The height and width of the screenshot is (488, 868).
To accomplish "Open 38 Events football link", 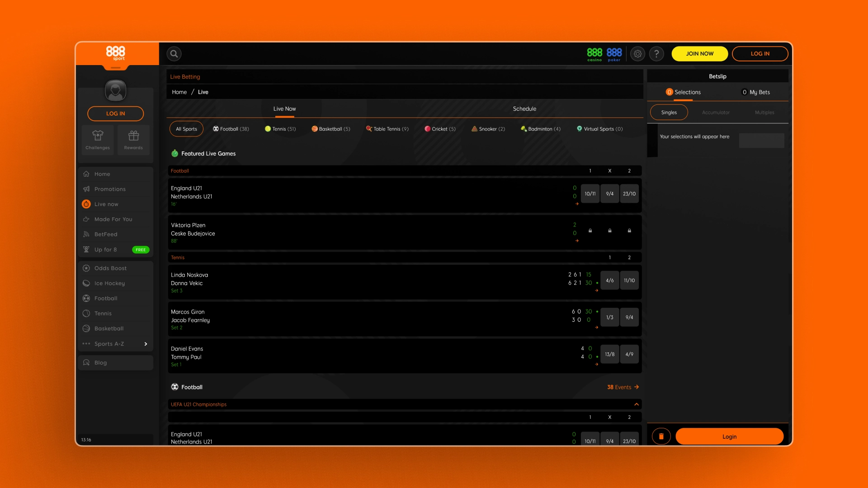I will (623, 387).
